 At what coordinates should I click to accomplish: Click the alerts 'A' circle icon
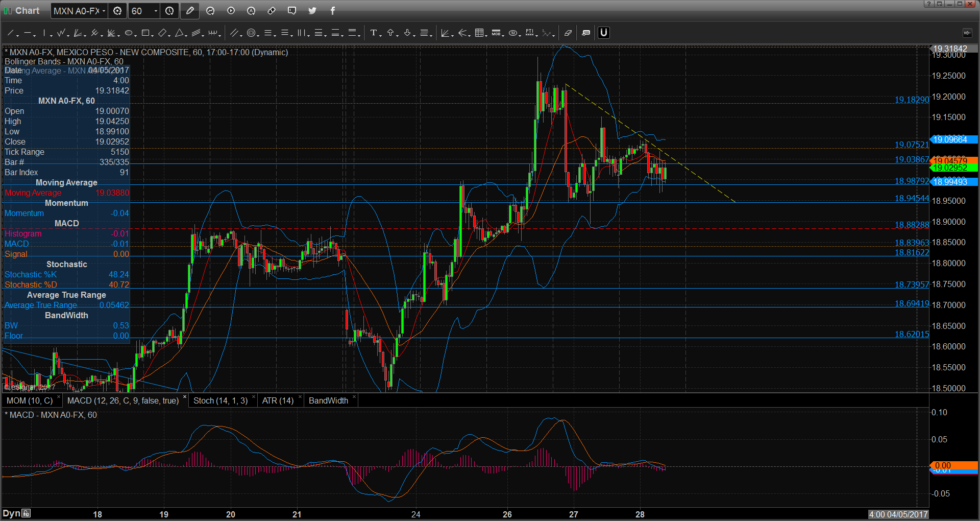click(251, 11)
